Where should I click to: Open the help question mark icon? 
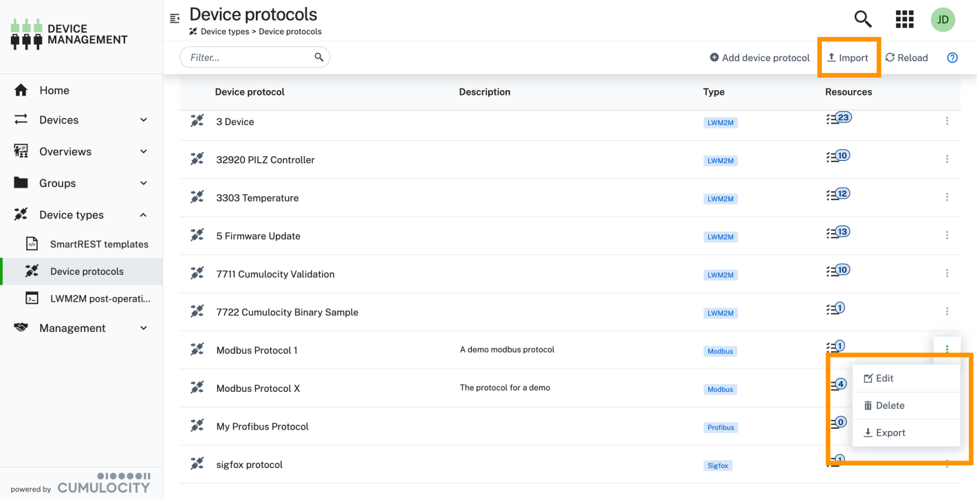click(x=952, y=58)
